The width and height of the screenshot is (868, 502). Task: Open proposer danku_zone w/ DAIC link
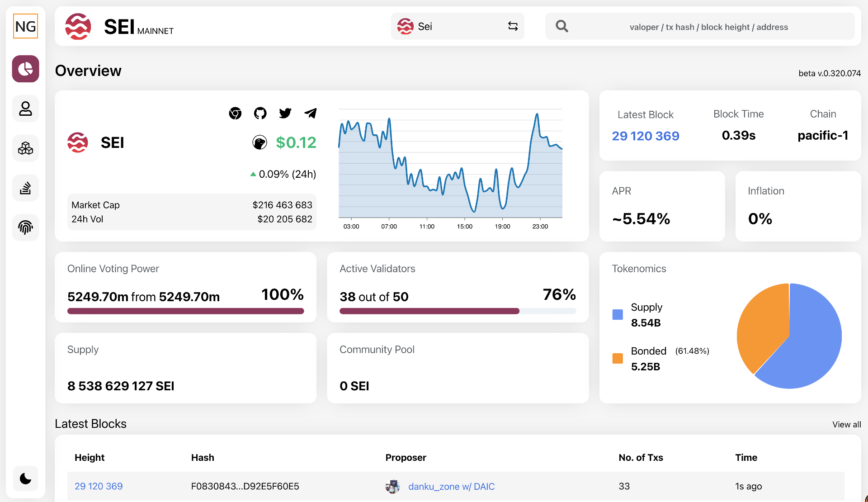(451, 487)
